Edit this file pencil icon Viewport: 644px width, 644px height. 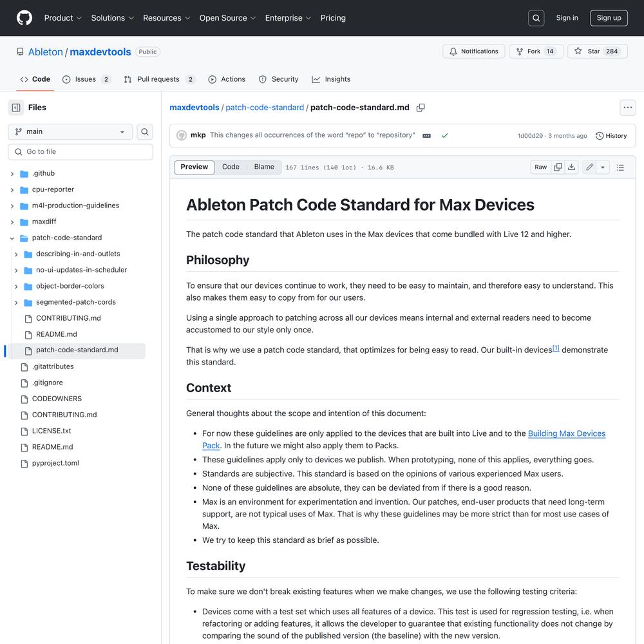click(589, 167)
